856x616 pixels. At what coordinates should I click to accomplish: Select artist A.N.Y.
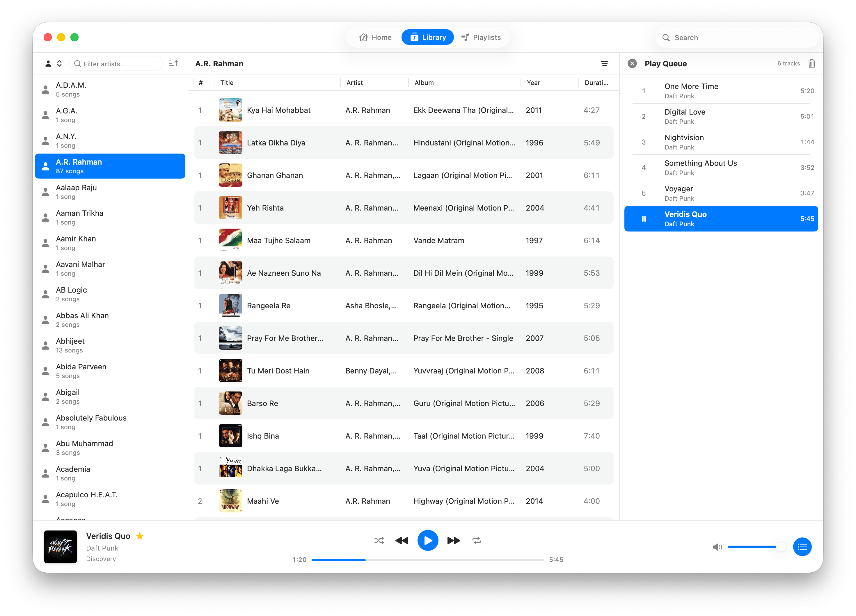(110, 141)
